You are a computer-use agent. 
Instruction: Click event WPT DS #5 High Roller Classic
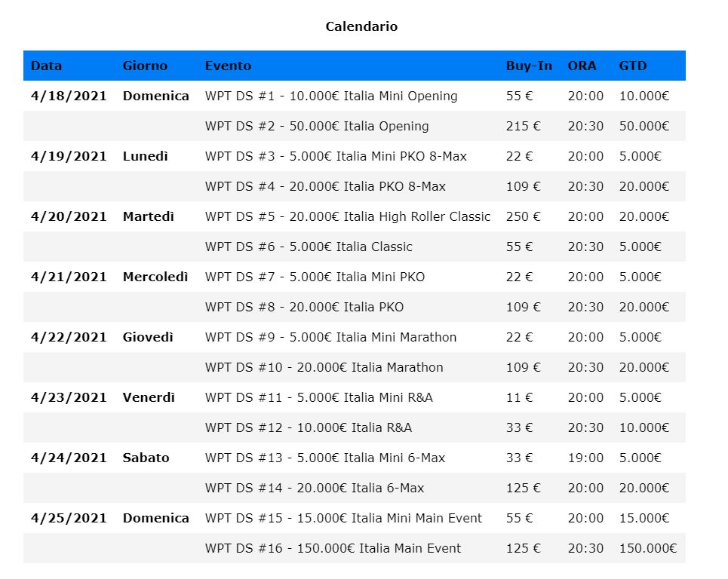348,216
